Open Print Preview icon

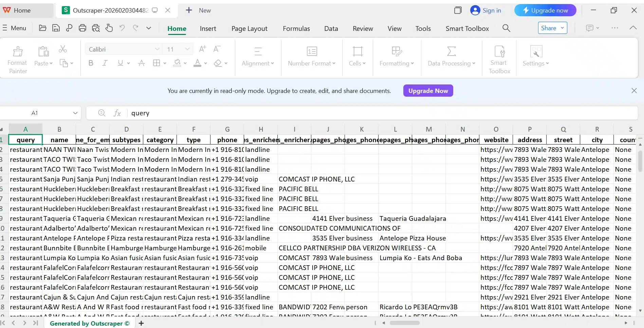pyautogui.click(x=96, y=28)
